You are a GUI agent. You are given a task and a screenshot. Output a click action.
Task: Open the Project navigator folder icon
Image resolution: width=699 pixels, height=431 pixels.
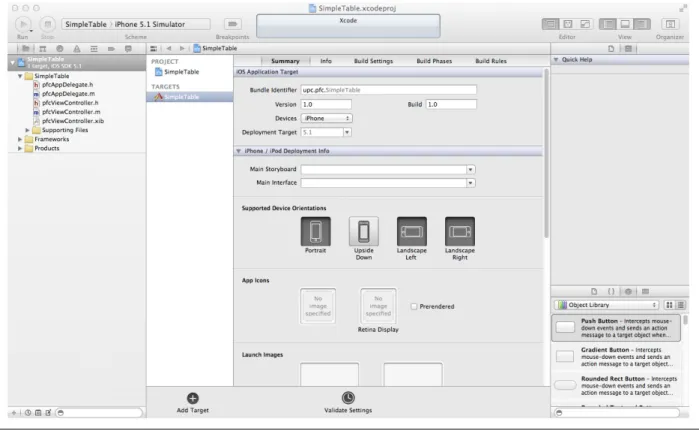click(25, 49)
